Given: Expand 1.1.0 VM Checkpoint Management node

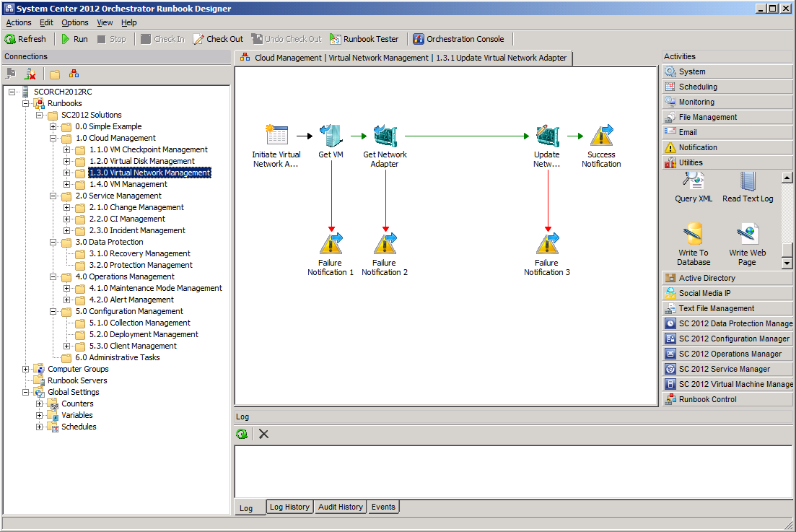Looking at the screenshot, I should point(66,149).
